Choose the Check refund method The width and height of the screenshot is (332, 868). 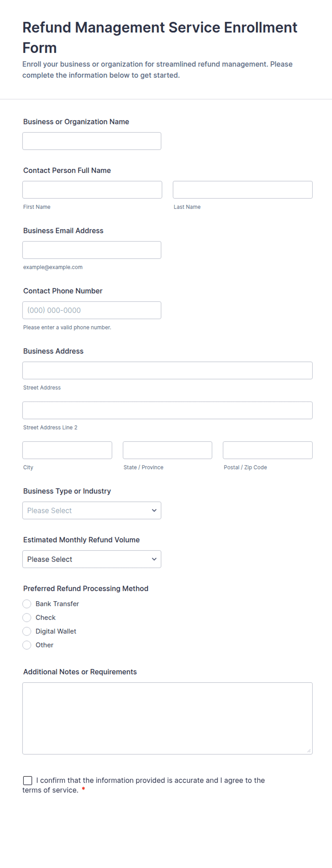click(x=27, y=618)
